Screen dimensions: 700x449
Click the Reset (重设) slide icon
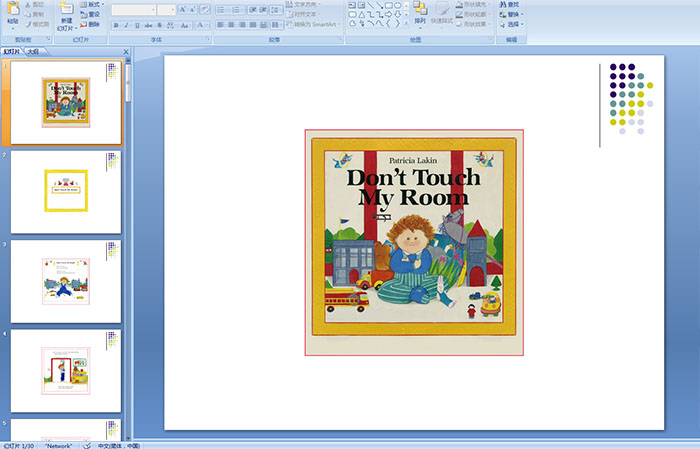tap(83, 15)
